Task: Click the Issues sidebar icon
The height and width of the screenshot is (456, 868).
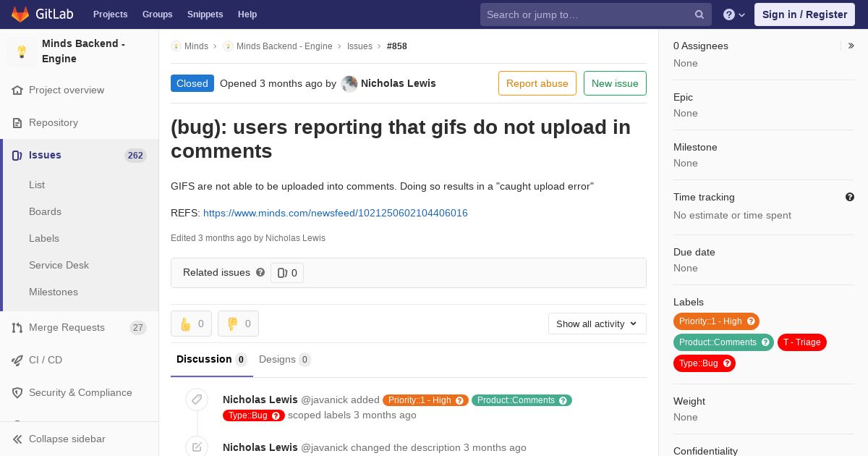Action: pos(17,156)
